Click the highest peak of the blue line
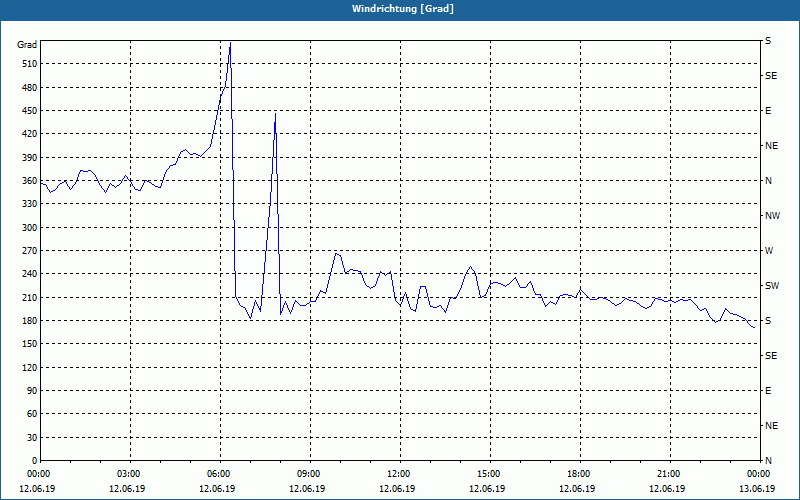 [x=230, y=43]
